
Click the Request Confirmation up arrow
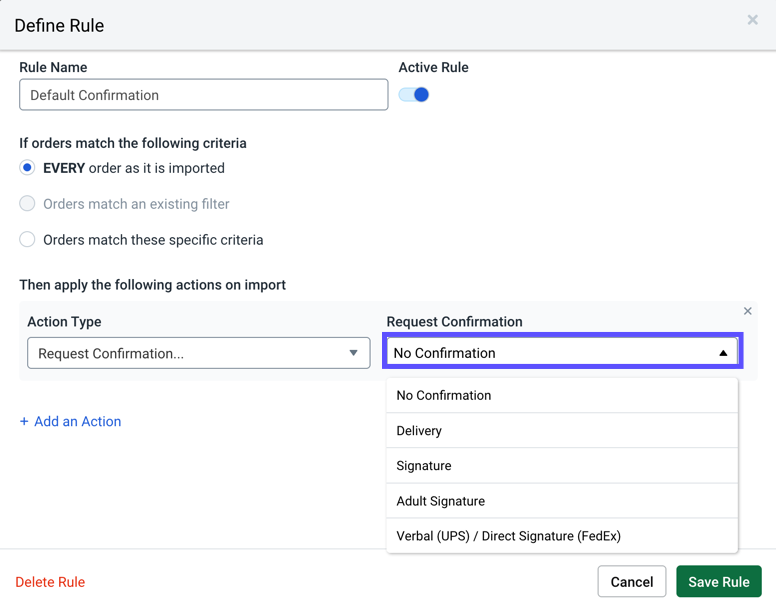coord(723,353)
